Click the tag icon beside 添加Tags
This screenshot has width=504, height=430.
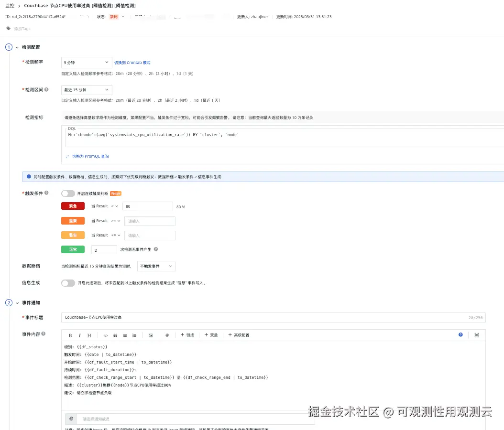coord(8,28)
